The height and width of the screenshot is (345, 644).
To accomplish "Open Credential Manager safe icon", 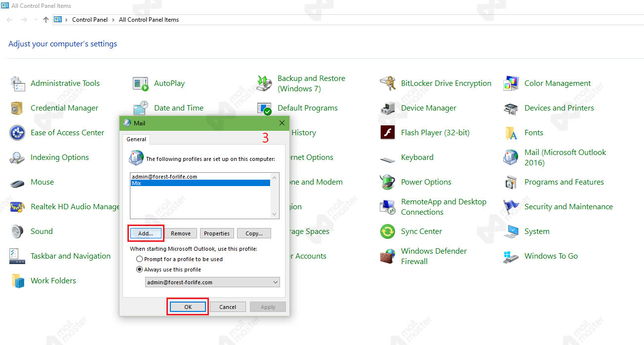I will (x=18, y=108).
